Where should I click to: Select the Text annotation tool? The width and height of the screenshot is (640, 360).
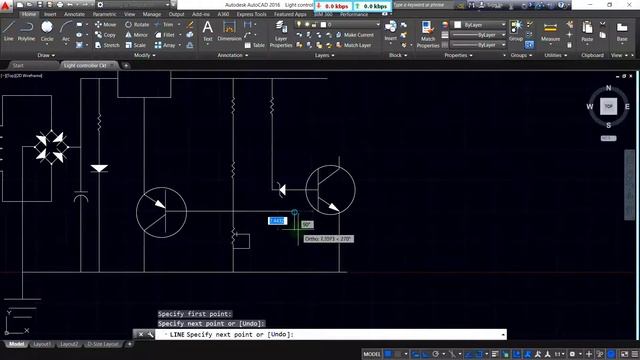point(208,31)
